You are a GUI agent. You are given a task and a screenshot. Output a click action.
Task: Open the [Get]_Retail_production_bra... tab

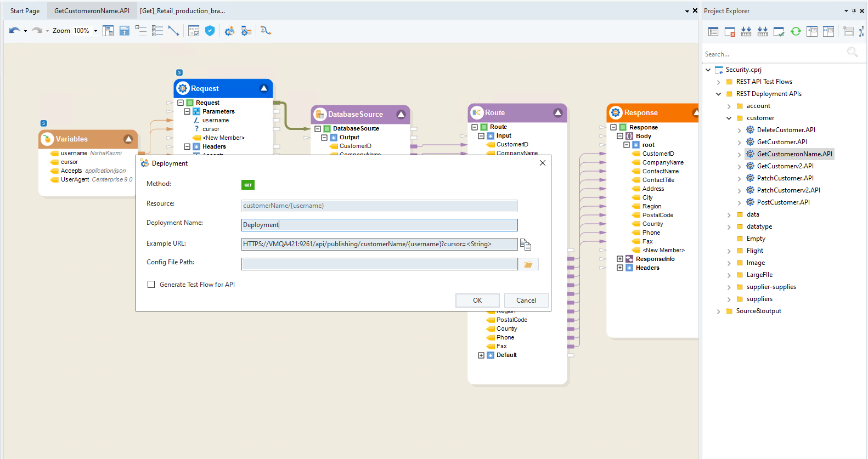pyautogui.click(x=182, y=11)
